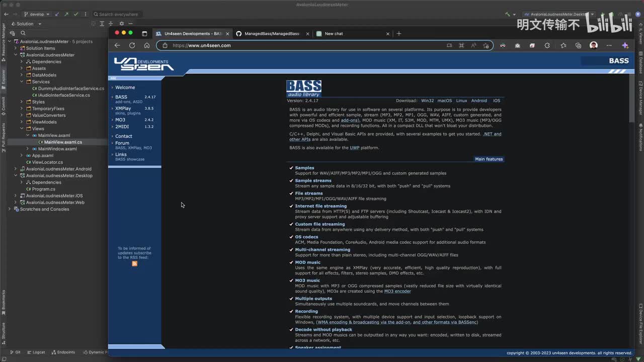The image size is (644, 362).
Task: Click Rider navigate back arrow
Action: pos(5,15)
